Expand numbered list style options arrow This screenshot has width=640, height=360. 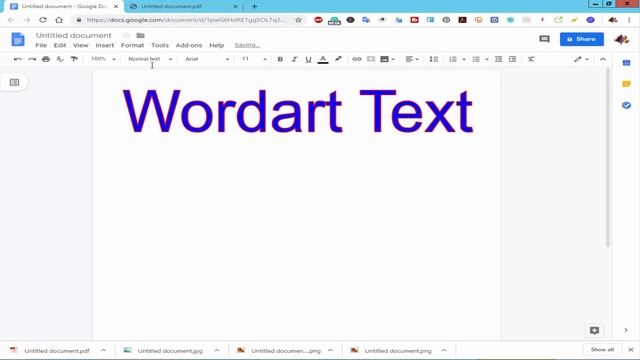pos(464,59)
